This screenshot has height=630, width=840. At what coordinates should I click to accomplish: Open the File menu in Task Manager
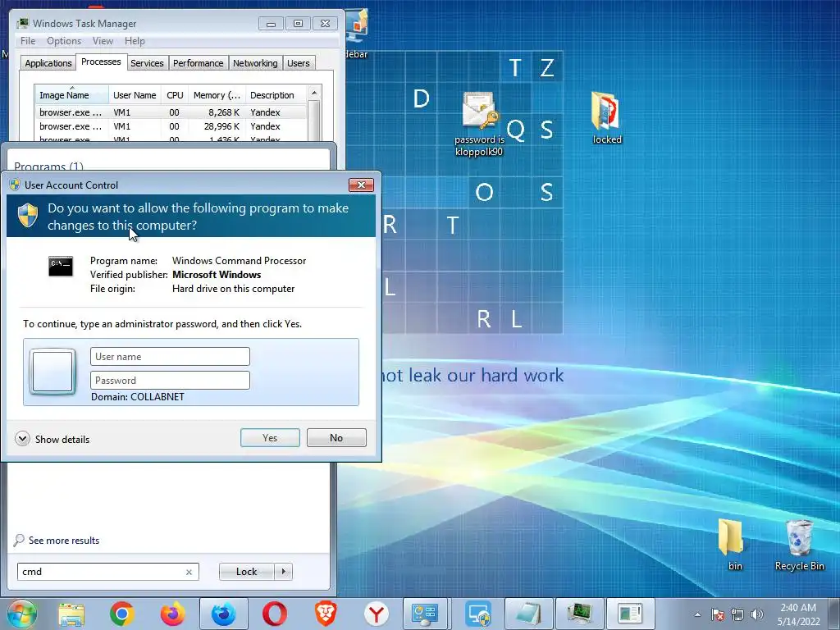(28, 41)
